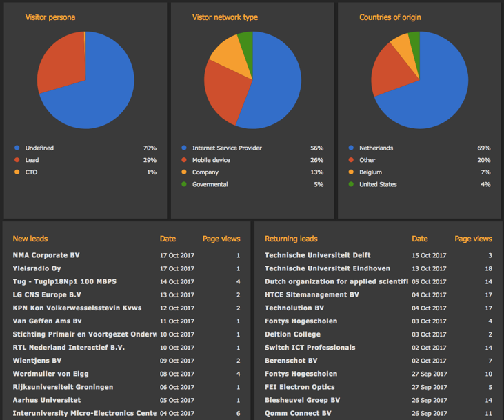The width and height of the screenshot is (504, 420).
Task: Click the red Other legend dot
Action: [x=351, y=160]
